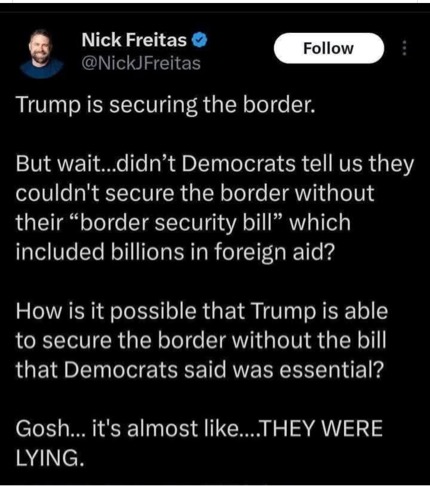Visit the @NickJFreitas handle link
This screenshot has height=486, width=430.
tap(141, 63)
